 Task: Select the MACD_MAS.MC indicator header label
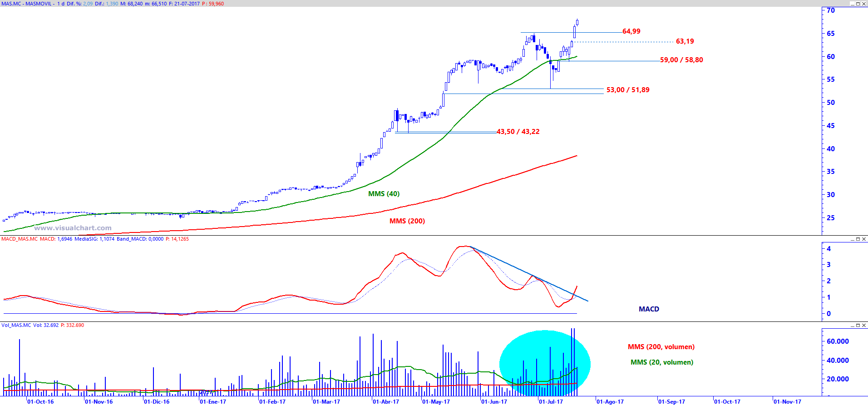pyautogui.click(x=20, y=239)
